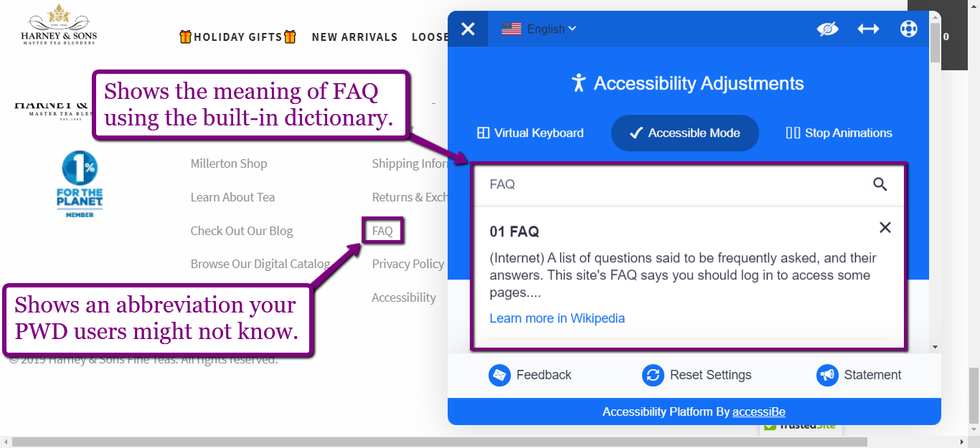The width and height of the screenshot is (980, 448).
Task: Click the Statement megaphone icon
Action: click(827, 375)
